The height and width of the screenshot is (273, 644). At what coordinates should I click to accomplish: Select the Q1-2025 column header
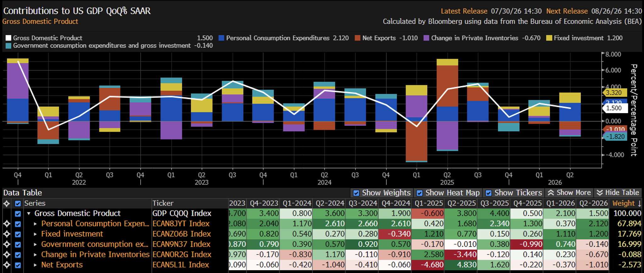[x=428, y=203]
